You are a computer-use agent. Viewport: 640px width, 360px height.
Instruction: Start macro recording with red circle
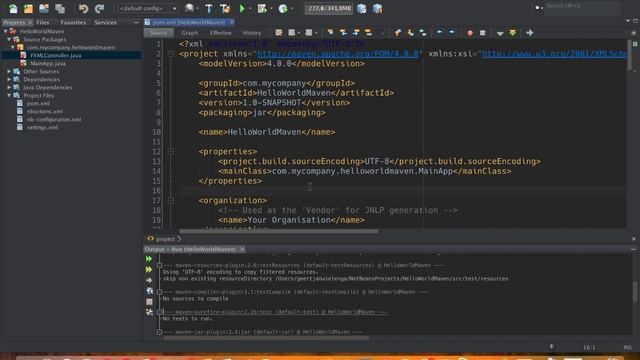click(470, 33)
